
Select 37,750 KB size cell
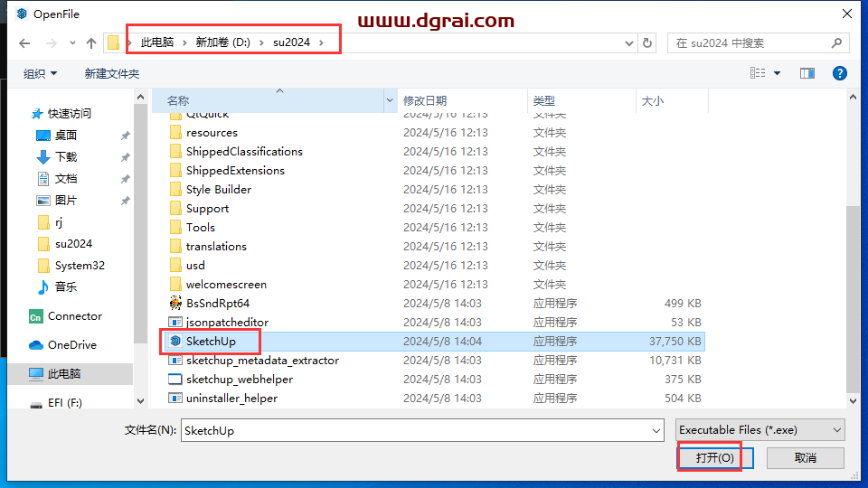point(675,342)
